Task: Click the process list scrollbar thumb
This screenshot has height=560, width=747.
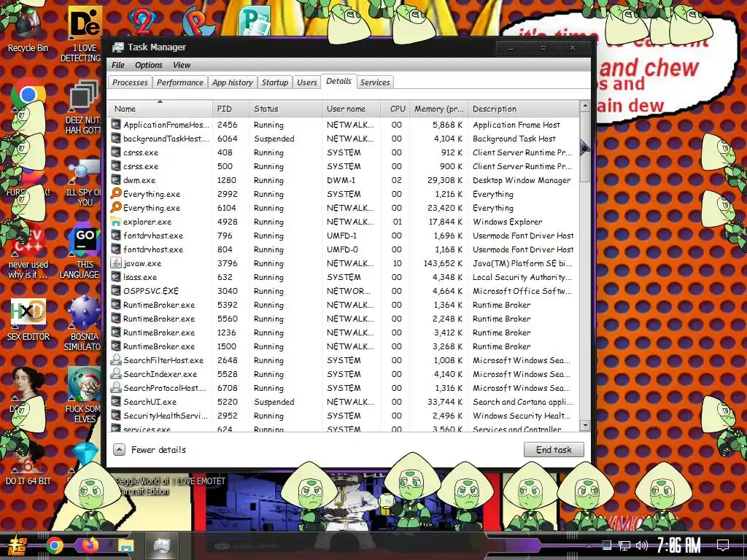Action: (x=585, y=147)
